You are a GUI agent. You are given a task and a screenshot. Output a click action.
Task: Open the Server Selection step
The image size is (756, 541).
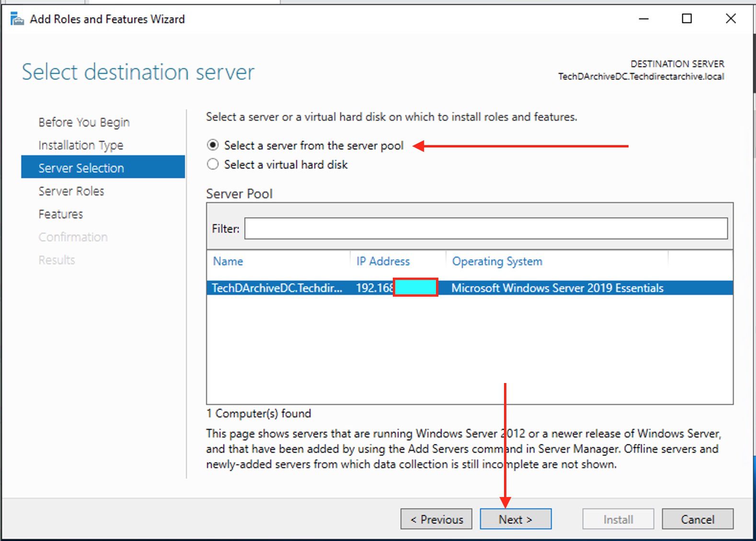click(103, 167)
